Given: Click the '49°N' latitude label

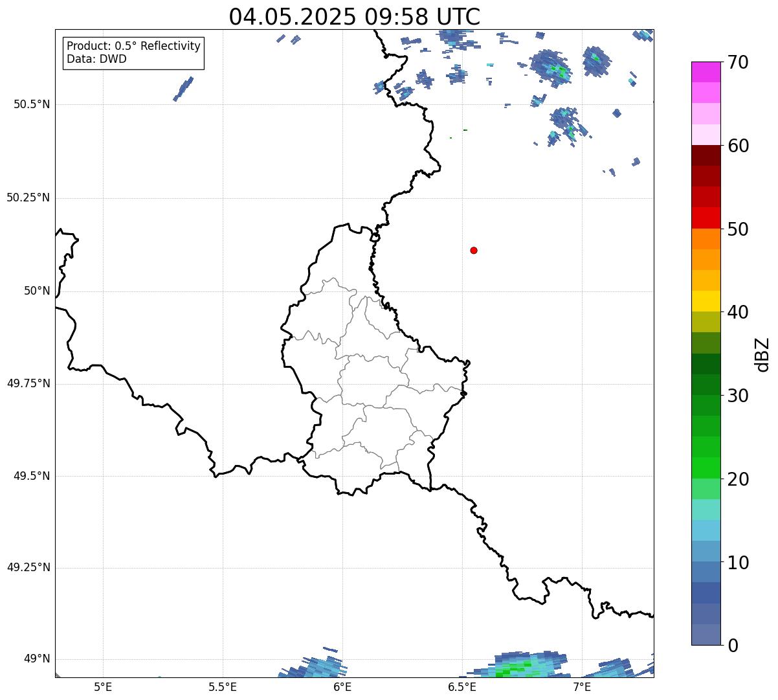Looking at the screenshot, I should [x=37, y=659].
